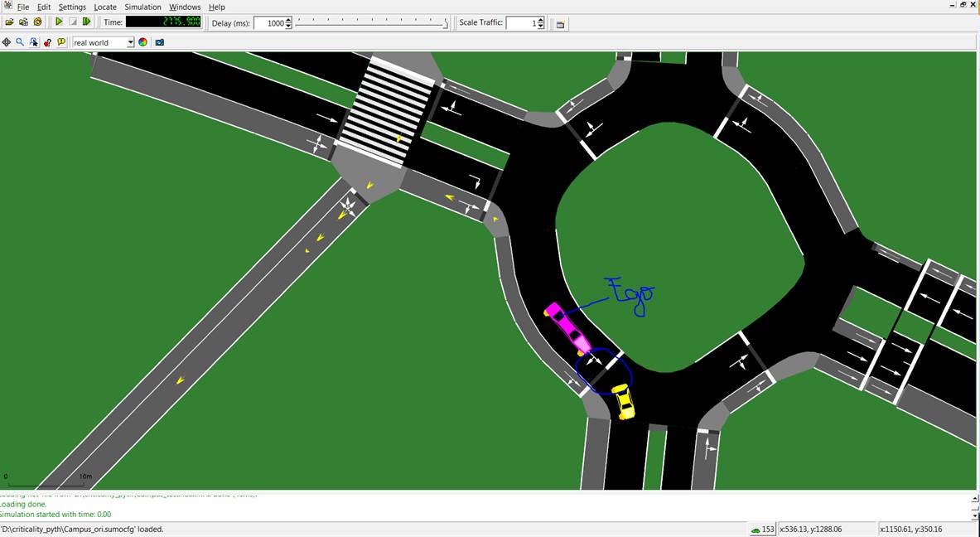The width and height of the screenshot is (980, 537).
Task: Open the Locate menu
Action: click(105, 7)
